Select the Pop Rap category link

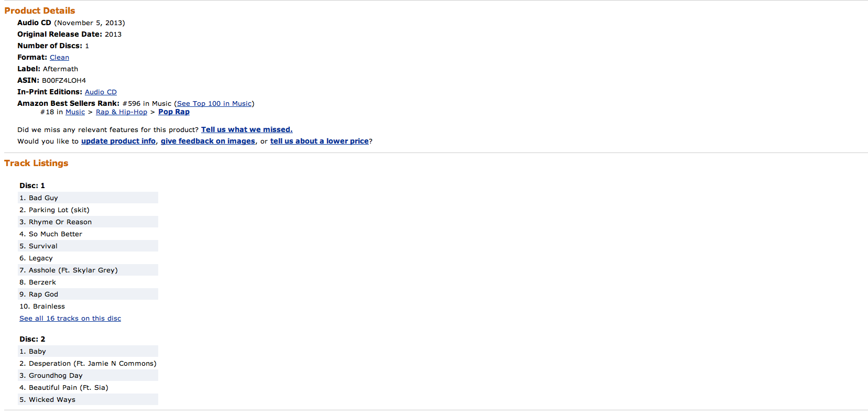coord(174,112)
